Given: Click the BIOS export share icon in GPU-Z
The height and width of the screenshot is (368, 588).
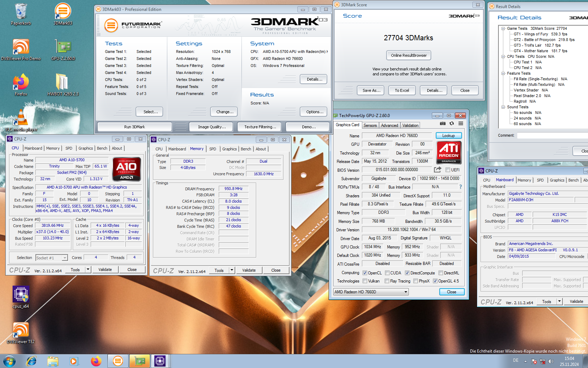Looking at the screenshot, I should tap(437, 170).
